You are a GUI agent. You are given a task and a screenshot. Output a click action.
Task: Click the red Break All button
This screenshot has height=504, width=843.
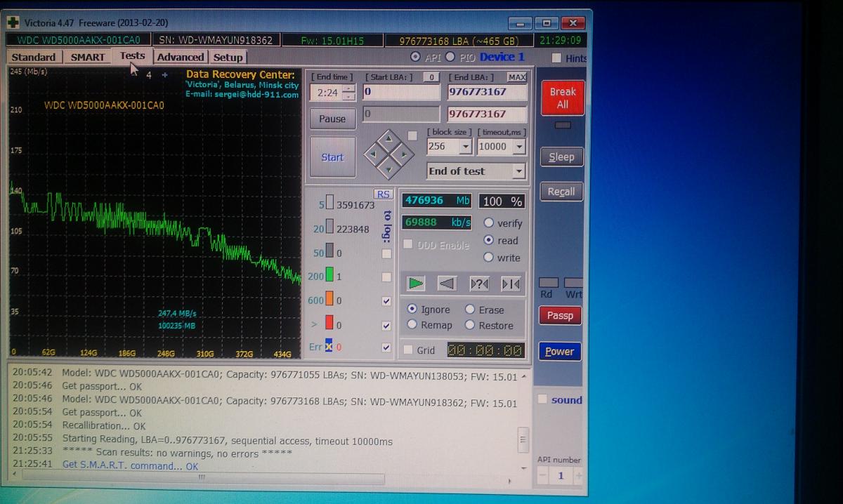pyautogui.click(x=563, y=98)
